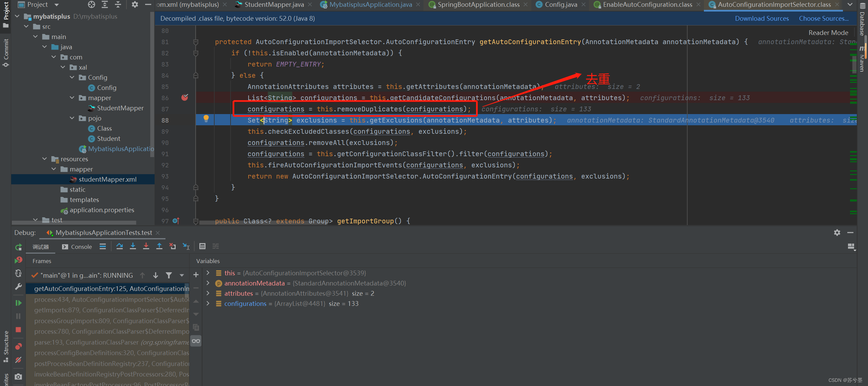Click the Force Step Into icon
Viewport: 868px width, 386px height.
point(146,246)
